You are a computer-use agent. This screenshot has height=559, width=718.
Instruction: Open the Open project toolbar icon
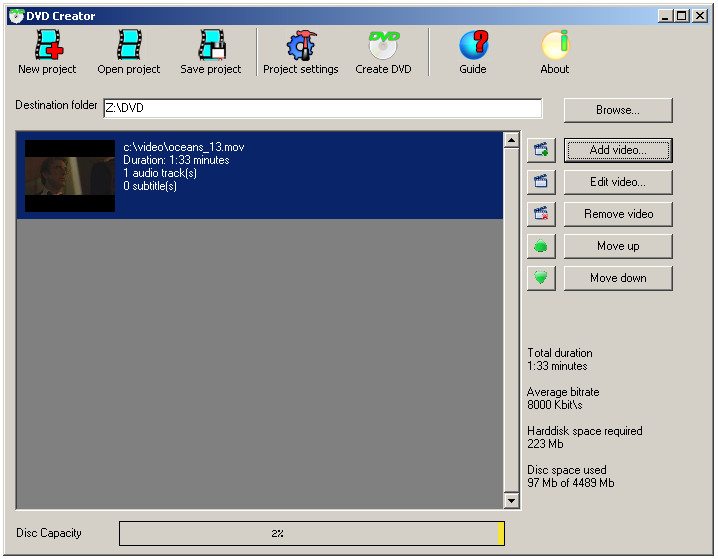click(130, 45)
